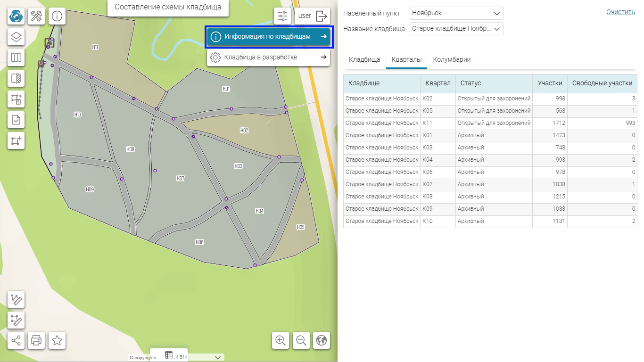This screenshot has width=644, height=362.
Task: Switch to the Колумбарии tab
Action: pos(452,60)
